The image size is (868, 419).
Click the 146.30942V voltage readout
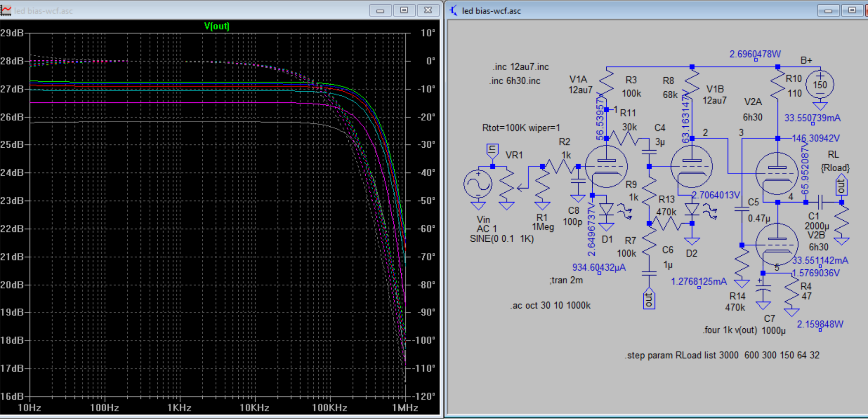click(816, 138)
